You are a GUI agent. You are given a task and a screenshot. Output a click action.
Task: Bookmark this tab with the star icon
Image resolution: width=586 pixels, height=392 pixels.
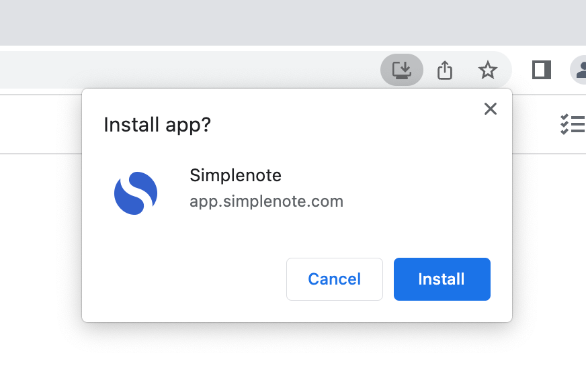coord(487,70)
